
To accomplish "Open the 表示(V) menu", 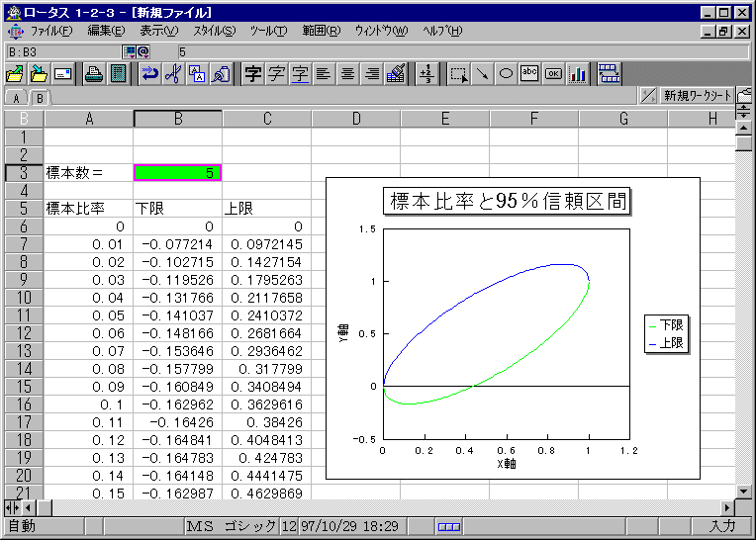I will pyautogui.click(x=159, y=31).
